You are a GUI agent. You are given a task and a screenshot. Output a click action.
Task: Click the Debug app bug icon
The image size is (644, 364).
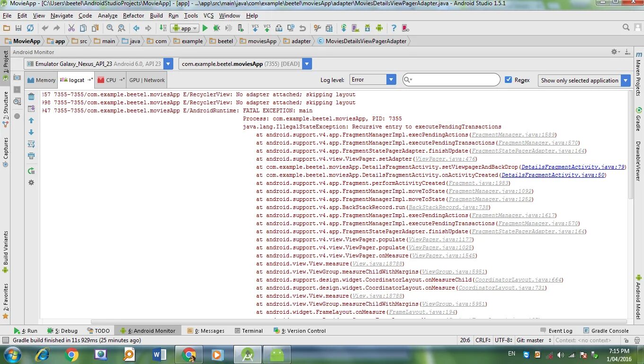216,28
